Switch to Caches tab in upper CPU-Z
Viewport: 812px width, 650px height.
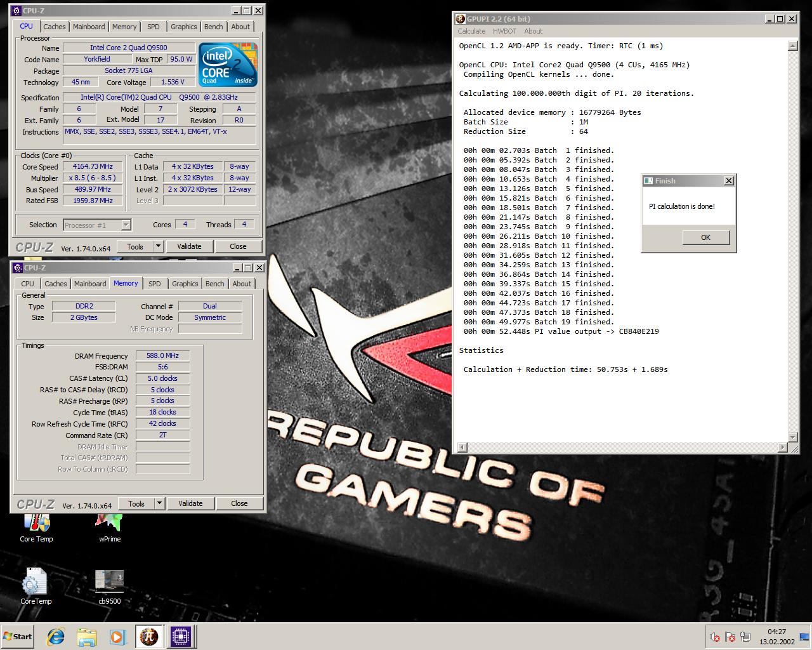click(x=55, y=27)
